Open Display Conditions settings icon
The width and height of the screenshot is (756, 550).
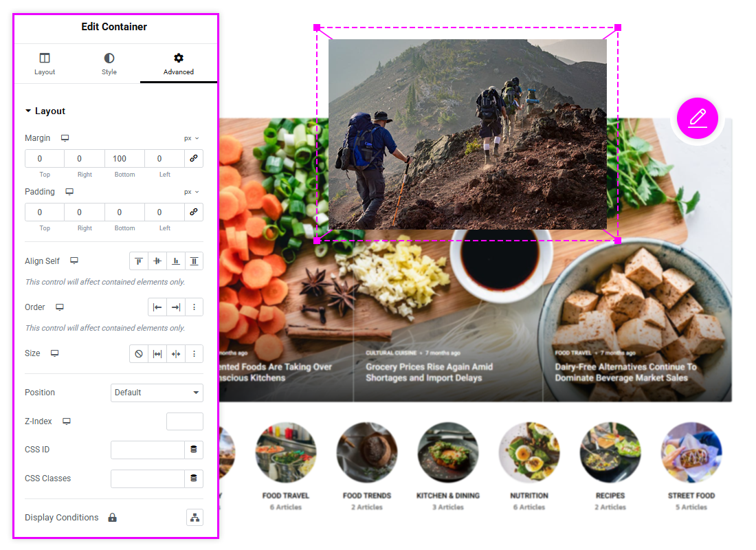(194, 518)
